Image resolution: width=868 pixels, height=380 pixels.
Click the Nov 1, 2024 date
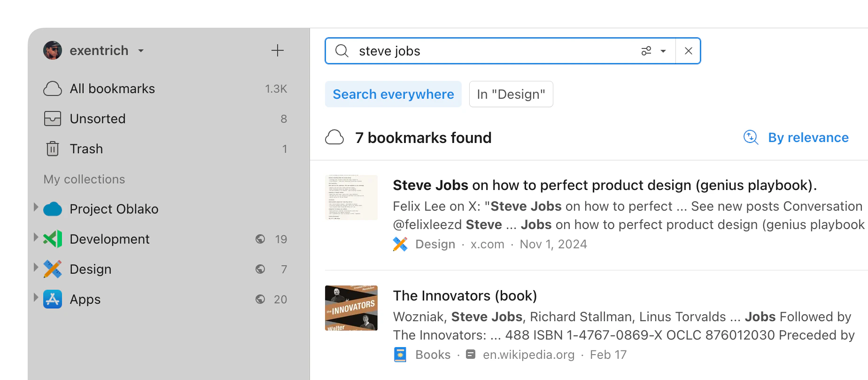pos(553,244)
